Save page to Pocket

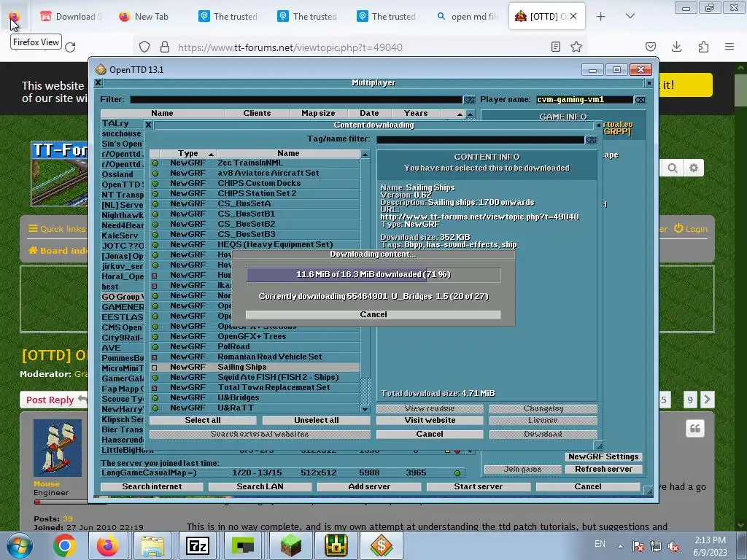pyautogui.click(x=650, y=47)
